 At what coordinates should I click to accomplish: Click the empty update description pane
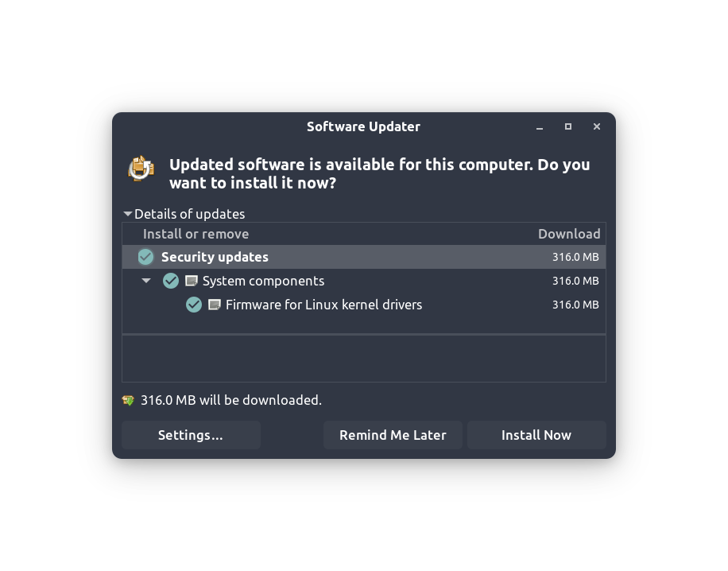363,359
